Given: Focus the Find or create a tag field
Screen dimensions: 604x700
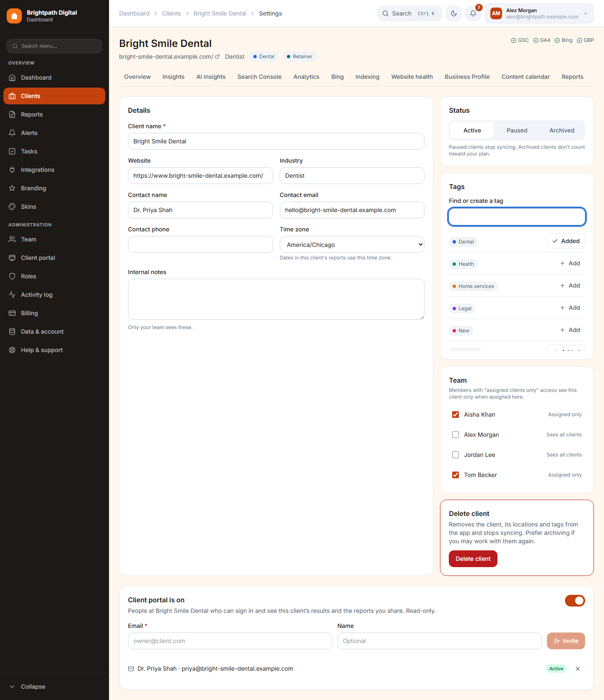Looking at the screenshot, I should (517, 217).
